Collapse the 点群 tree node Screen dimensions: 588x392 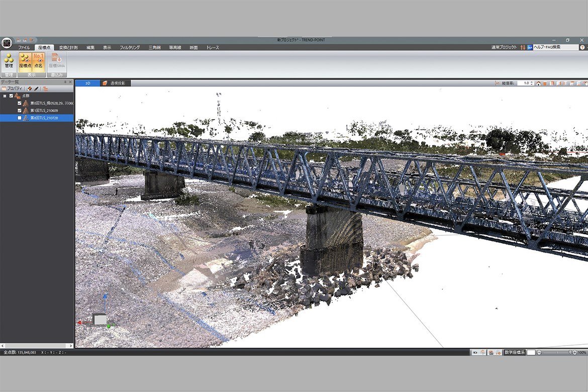pyautogui.click(x=5, y=96)
